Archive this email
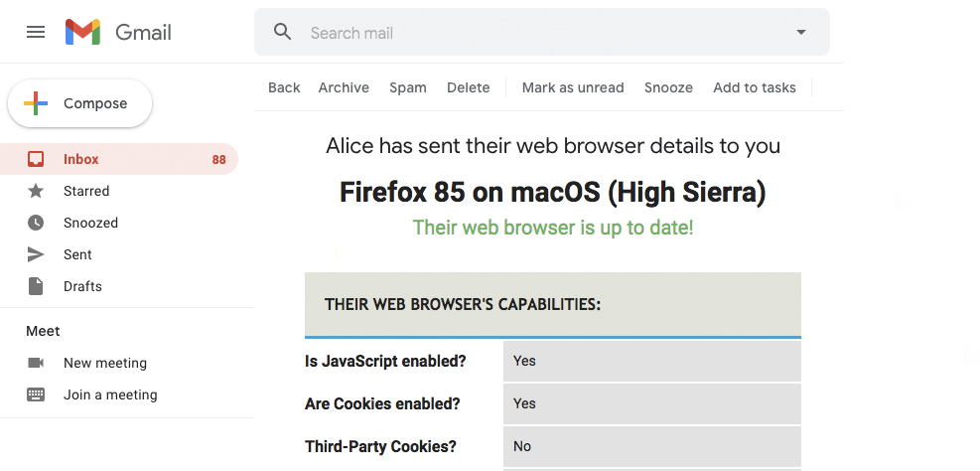 [x=344, y=87]
